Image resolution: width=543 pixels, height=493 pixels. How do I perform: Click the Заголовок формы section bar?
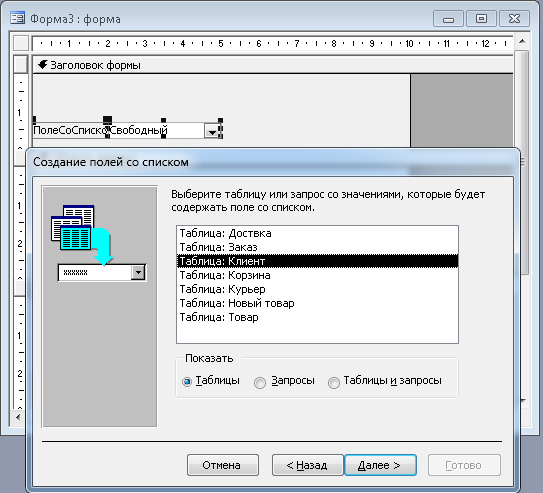coord(273,65)
